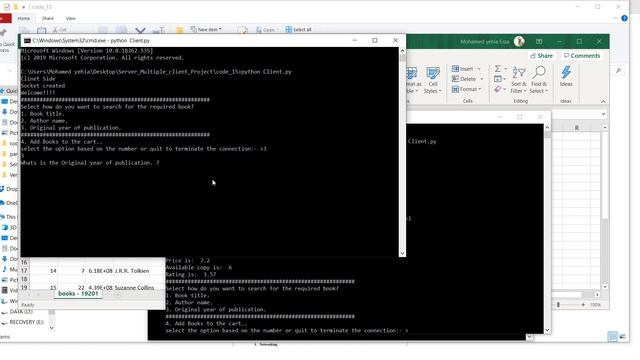Collapse the Excel ribbon with the chevron
The height and width of the screenshot is (360, 640).
(x=603, y=101)
